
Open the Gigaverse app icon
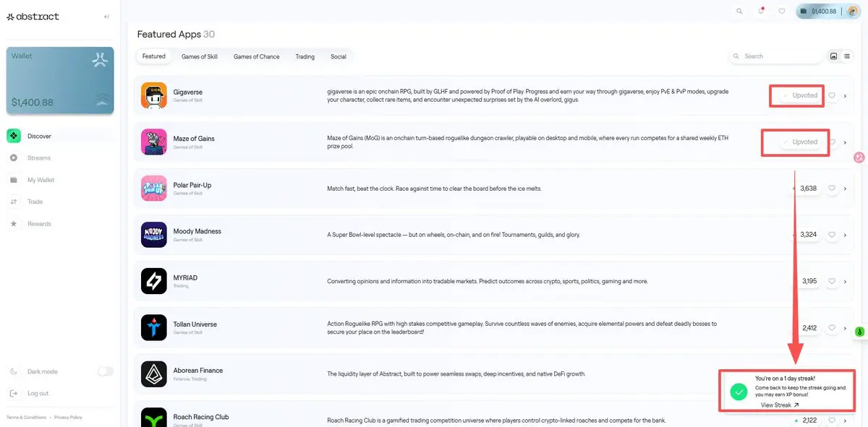pos(154,95)
